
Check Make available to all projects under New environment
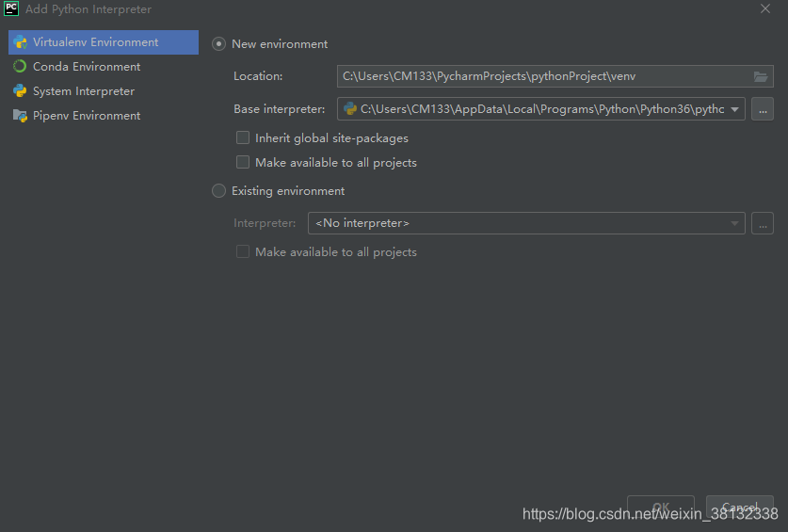click(x=243, y=162)
